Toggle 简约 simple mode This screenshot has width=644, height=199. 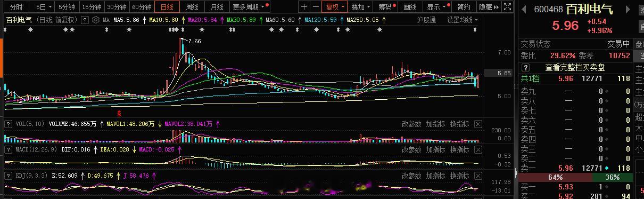(464, 7)
